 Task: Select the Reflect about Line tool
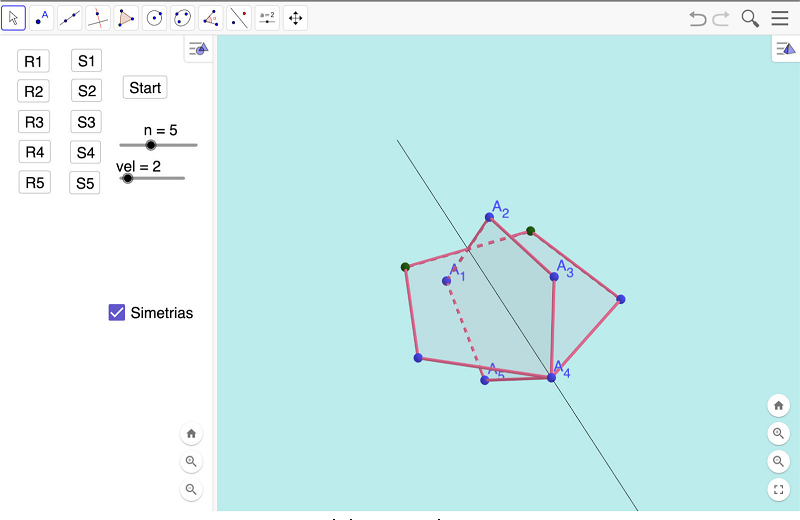point(239,18)
